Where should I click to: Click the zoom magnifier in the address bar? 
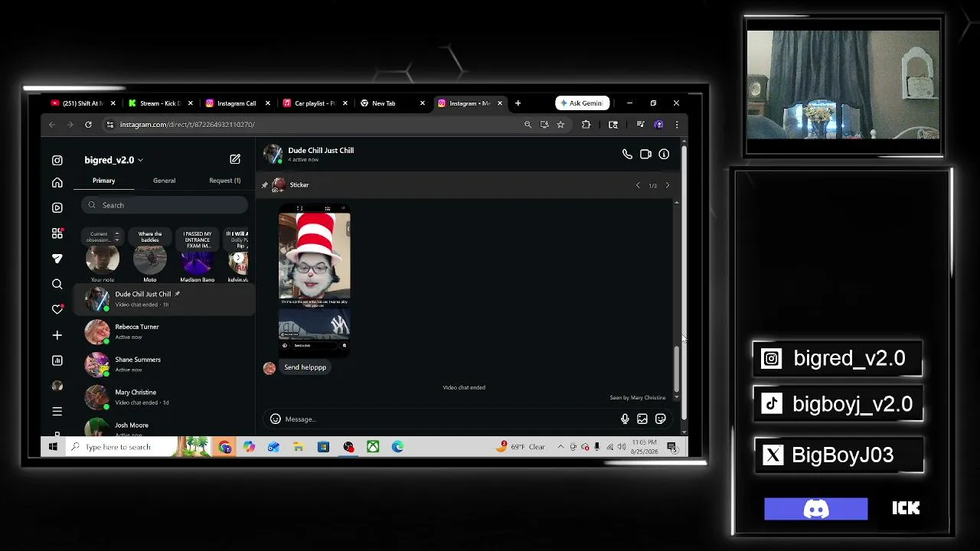[x=528, y=124]
